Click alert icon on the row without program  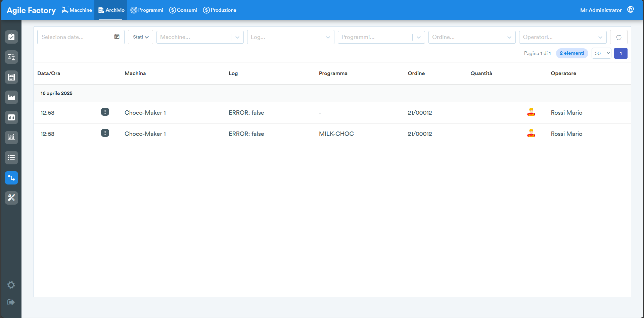click(x=105, y=112)
